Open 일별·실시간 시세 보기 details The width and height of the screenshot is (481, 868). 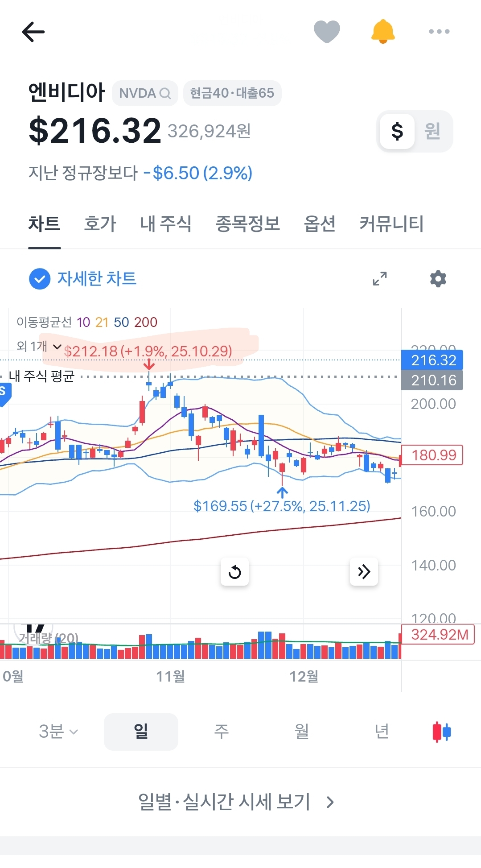pos(236,802)
